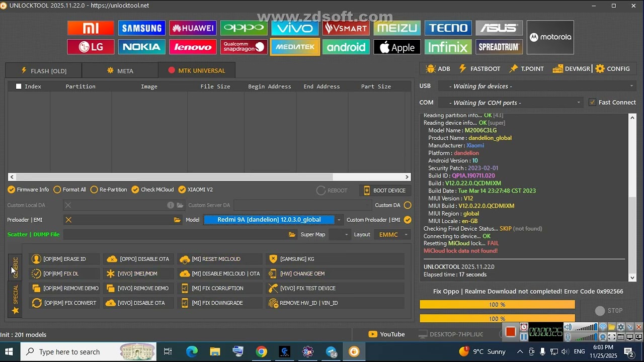
Task: Select the Spreadtrum chipset icon
Action: point(499,47)
